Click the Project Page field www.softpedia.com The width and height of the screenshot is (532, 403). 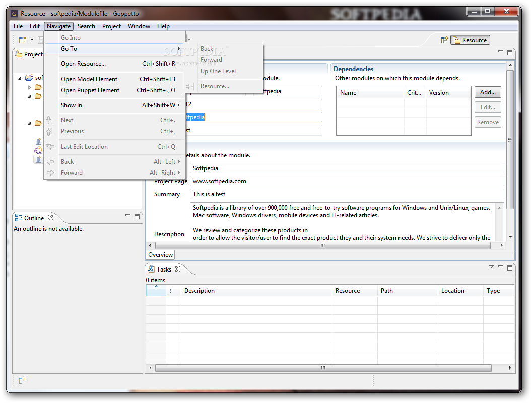[347, 181]
